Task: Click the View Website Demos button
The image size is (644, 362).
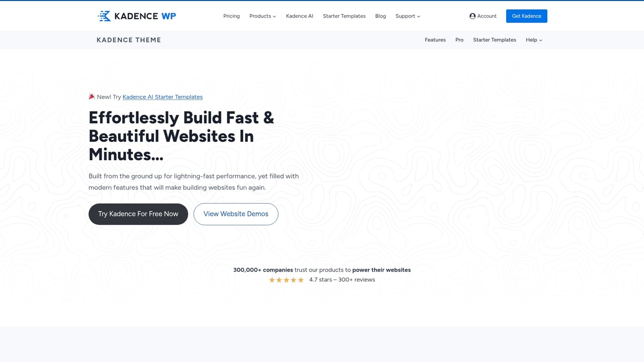Action: coord(235,214)
